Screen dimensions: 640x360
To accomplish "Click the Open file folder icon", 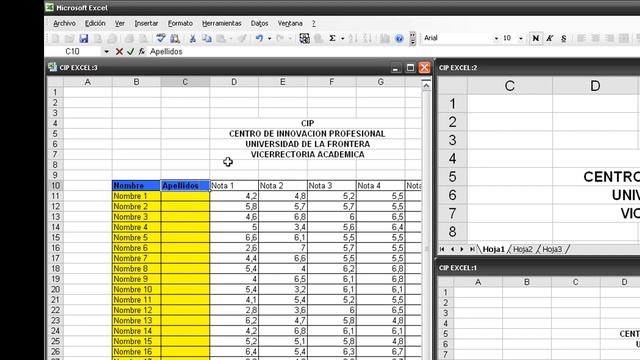I will coord(69,38).
